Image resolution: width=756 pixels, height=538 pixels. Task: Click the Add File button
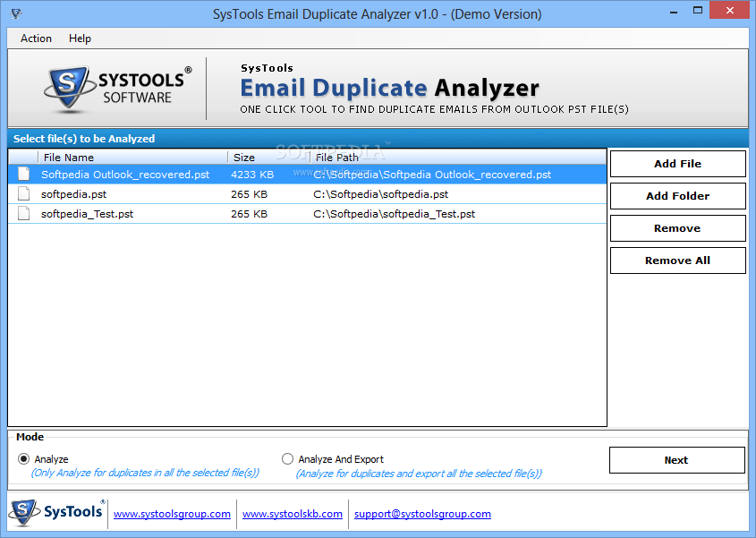coord(677,164)
